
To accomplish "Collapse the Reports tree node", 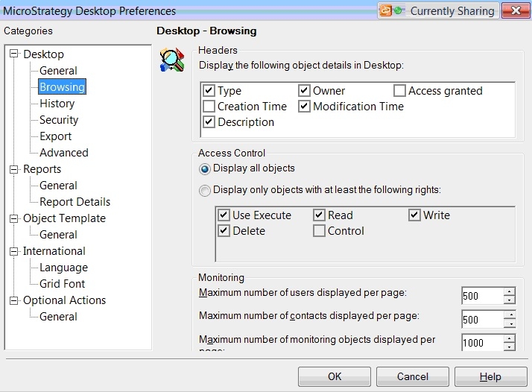I will [13, 169].
